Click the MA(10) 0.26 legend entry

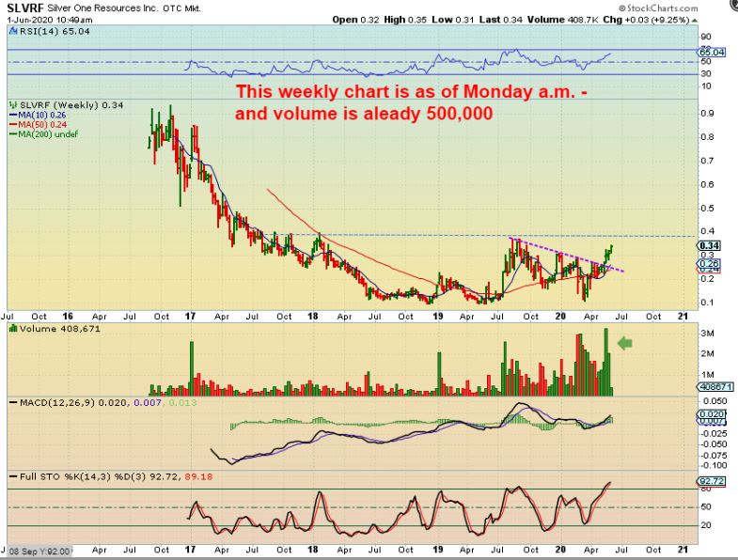click(38, 115)
